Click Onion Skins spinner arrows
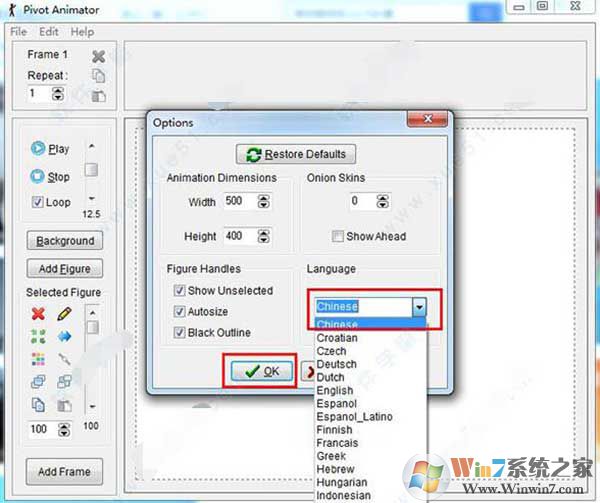The image size is (600, 503). coord(383,201)
